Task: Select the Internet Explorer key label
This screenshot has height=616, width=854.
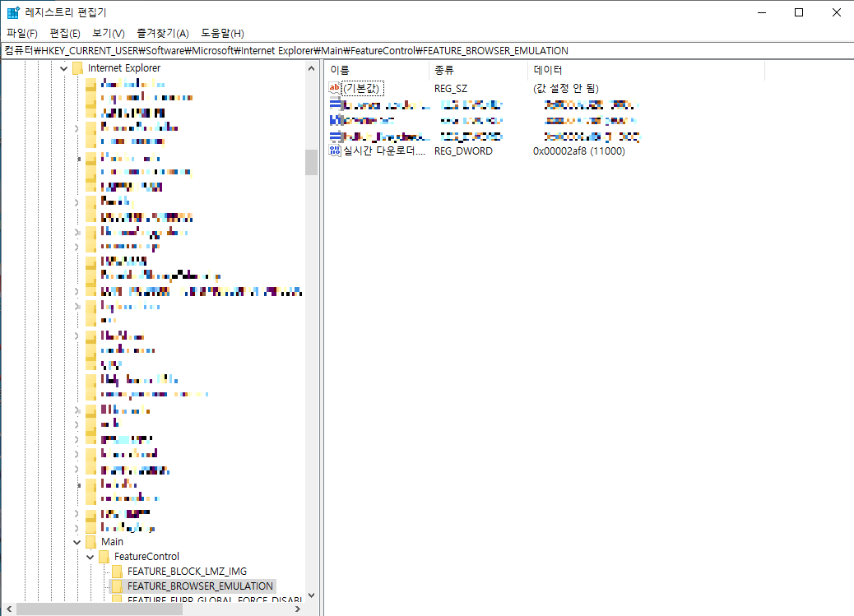Action: click(x=124, y=68)
